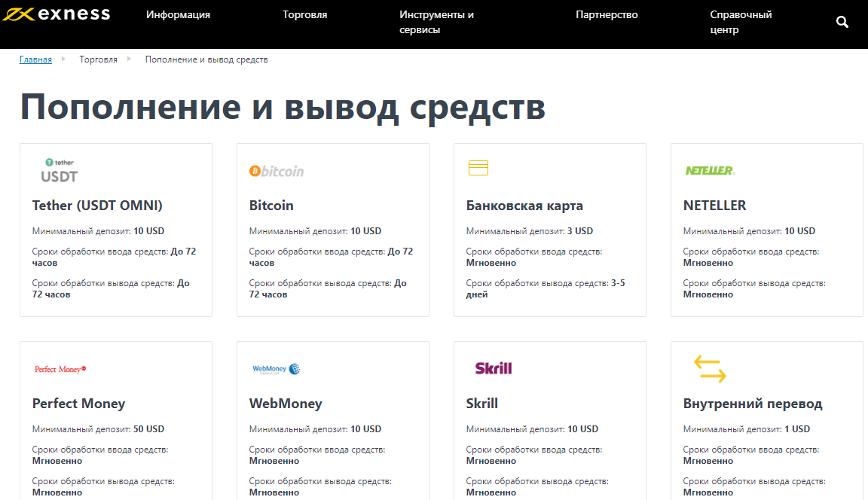Click the internal transfer arrows icon
This screenshot has height=500, width=868.
[x=710, y=370]
